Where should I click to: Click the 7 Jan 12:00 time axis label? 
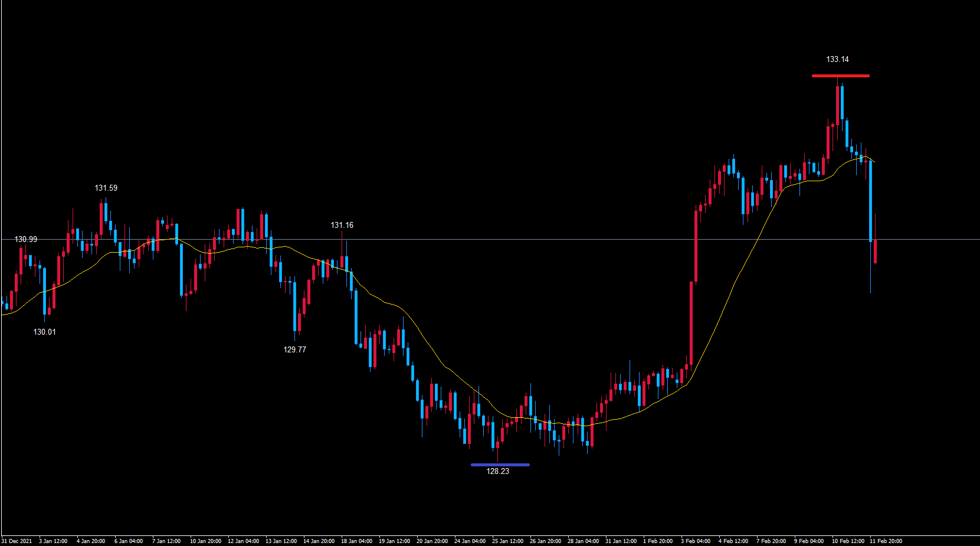pyautogui.click(x=166, y=541)
